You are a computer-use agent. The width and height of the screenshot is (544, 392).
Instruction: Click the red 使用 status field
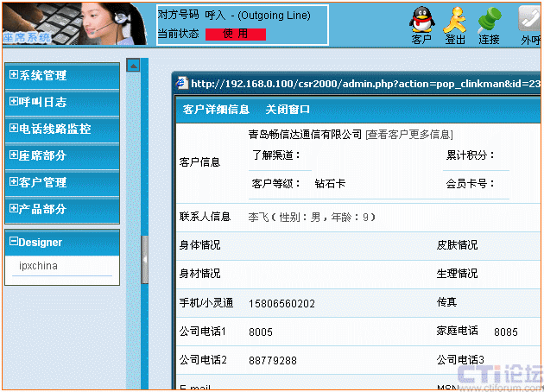235,34
